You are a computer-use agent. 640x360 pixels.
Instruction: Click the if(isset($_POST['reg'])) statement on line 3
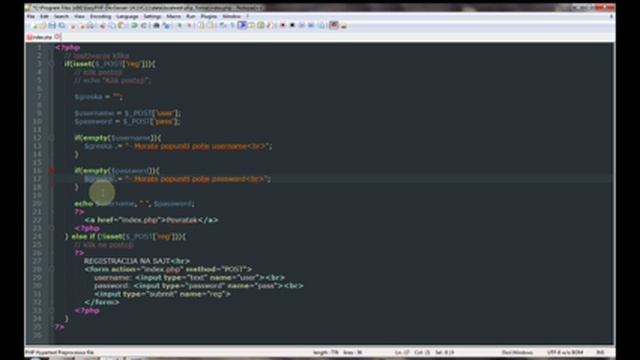point(109,64)
